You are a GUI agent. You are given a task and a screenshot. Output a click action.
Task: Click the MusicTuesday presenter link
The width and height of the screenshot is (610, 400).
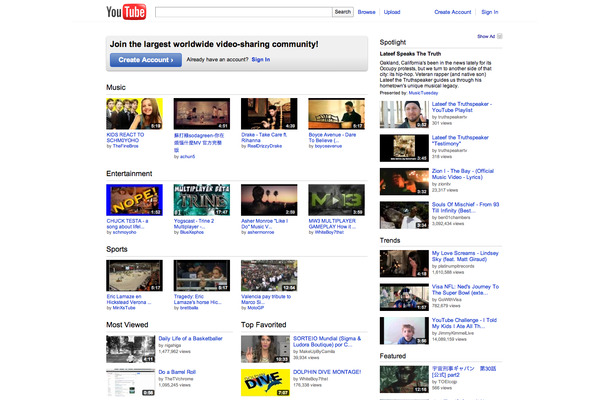[x=423, y=93]
